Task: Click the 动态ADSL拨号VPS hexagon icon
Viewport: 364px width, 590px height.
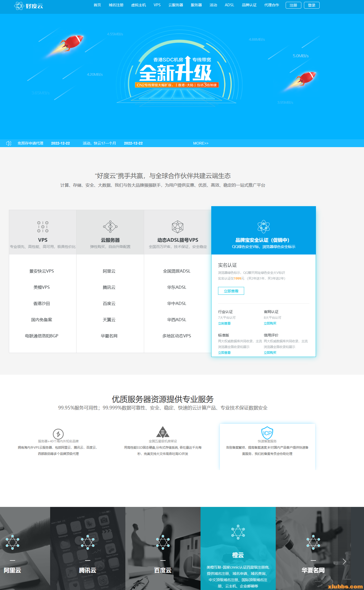Action: tap(178, 227)
